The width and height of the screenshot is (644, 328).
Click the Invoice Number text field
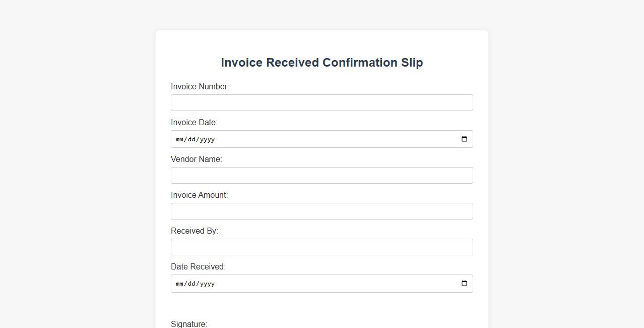pyautogui.click(x=321, y=103)
